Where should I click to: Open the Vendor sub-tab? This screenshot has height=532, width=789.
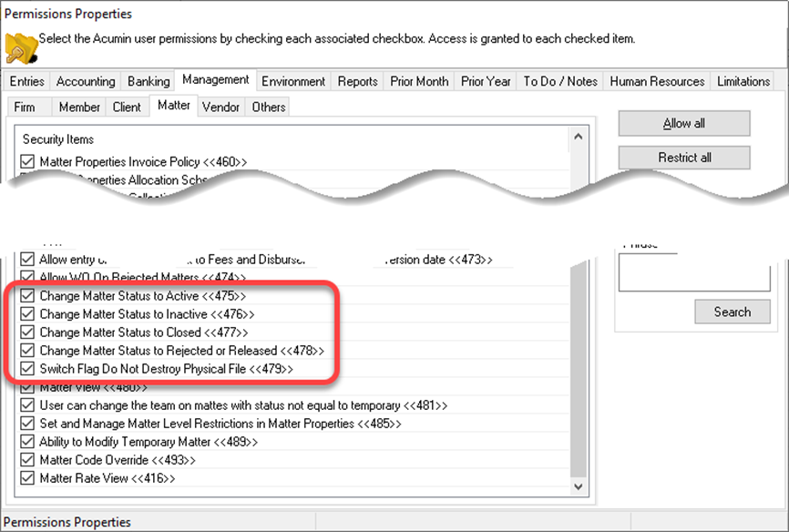[220, 107]
